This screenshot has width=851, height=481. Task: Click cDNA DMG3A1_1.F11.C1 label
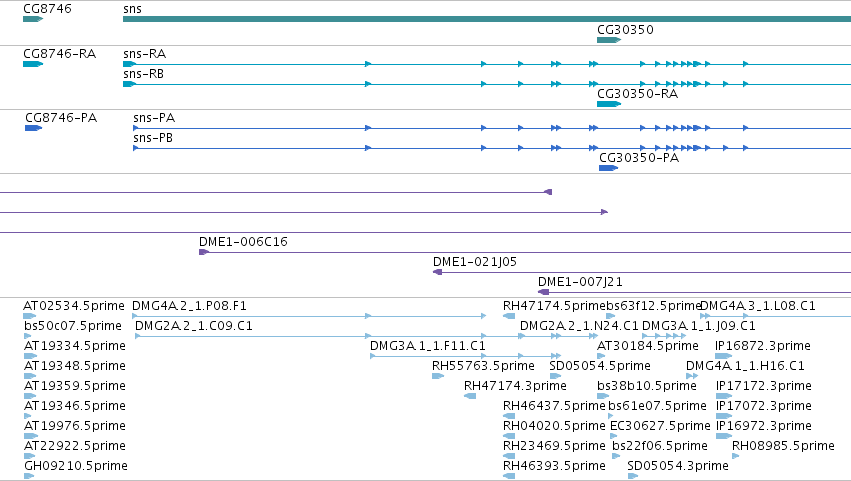click(x=428, y=346)
